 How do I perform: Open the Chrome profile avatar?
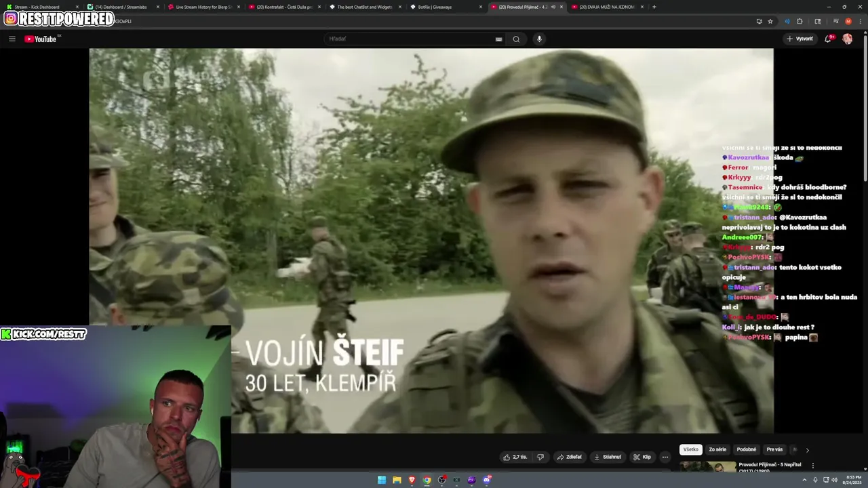[848, 21]
